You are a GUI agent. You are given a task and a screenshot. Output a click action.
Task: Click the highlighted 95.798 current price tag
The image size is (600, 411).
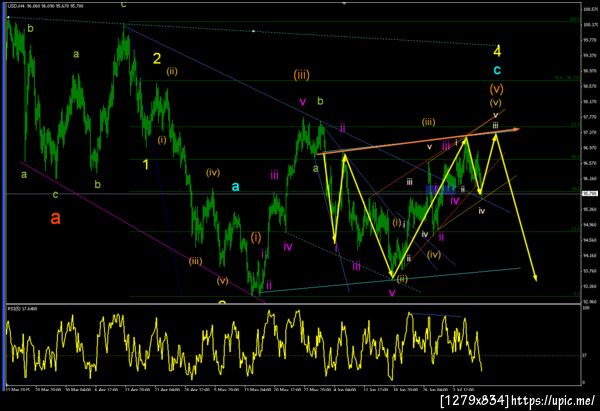(x=588, y=194)
